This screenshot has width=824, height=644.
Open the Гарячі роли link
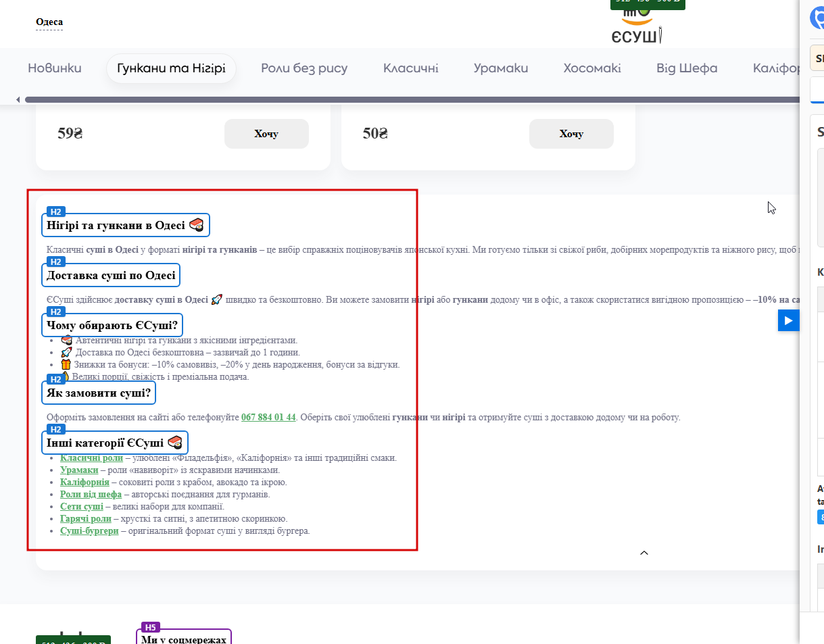(86, 518)
